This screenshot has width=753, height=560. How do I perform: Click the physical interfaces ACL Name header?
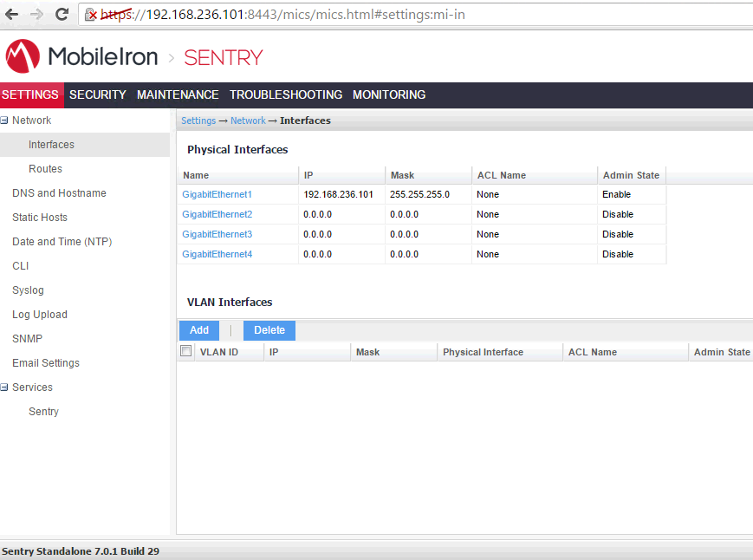point(535,175)
